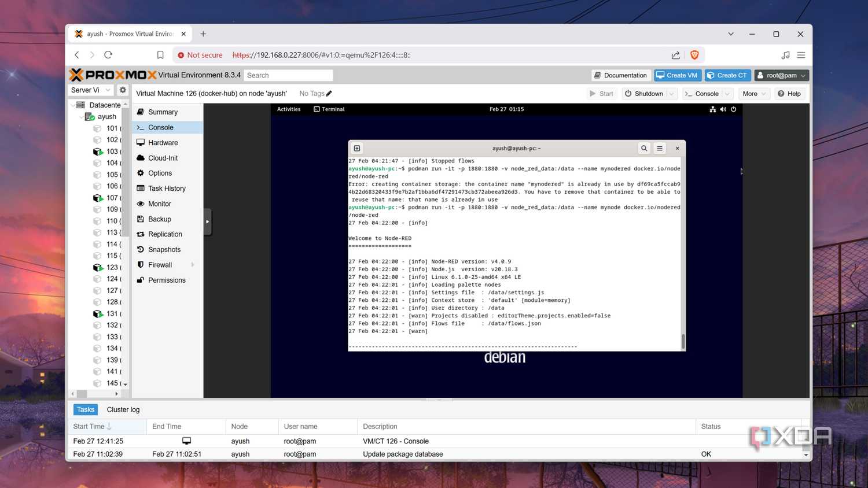Open the More dropdown menu
868x488 pixels.
point(754,94)
